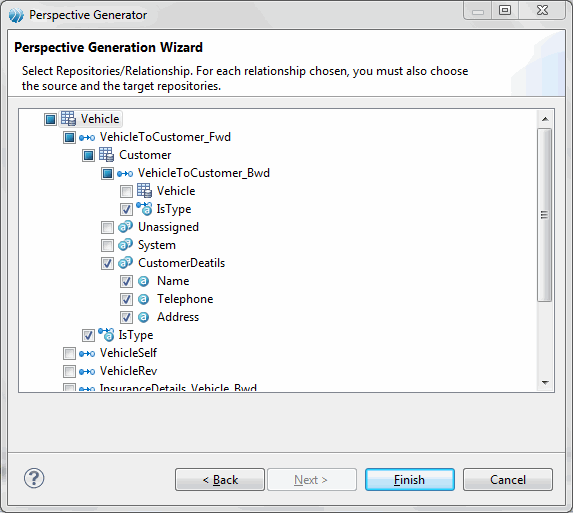Select the Unassigned label
The image size is (573, 513).
[168, 227]
